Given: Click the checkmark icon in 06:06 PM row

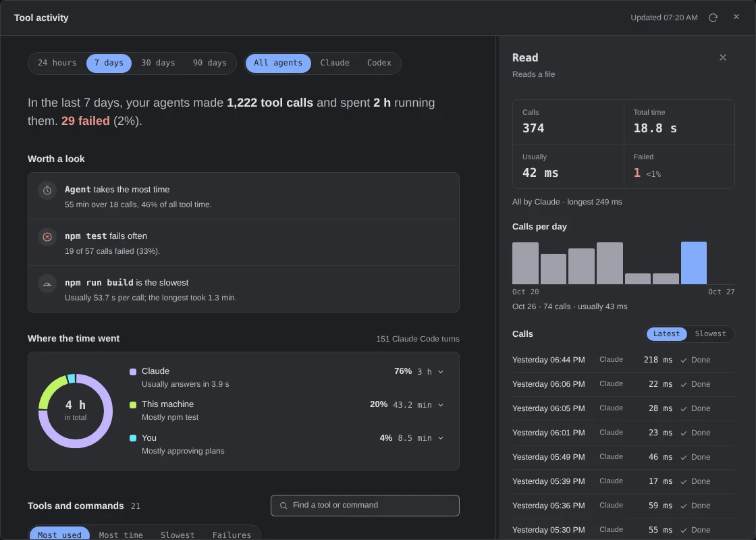Looking at the screenshot, I should [x=684, y=384].
